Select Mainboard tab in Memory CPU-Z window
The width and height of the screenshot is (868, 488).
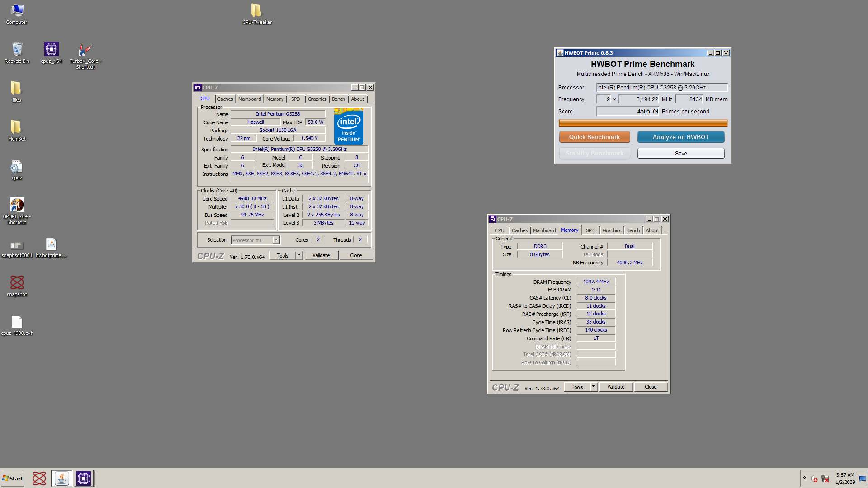(544, 230)
